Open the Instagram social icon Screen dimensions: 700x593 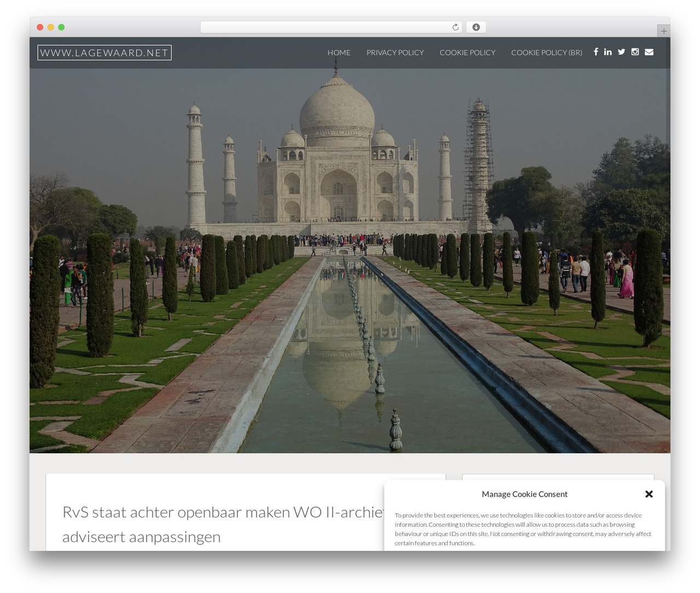pos(635,52)
